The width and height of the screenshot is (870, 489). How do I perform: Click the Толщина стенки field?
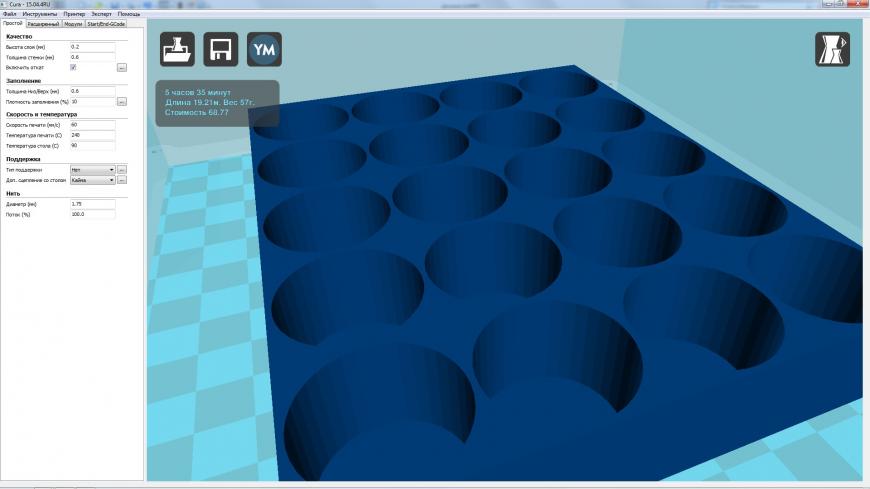click(x=93, y=57)
